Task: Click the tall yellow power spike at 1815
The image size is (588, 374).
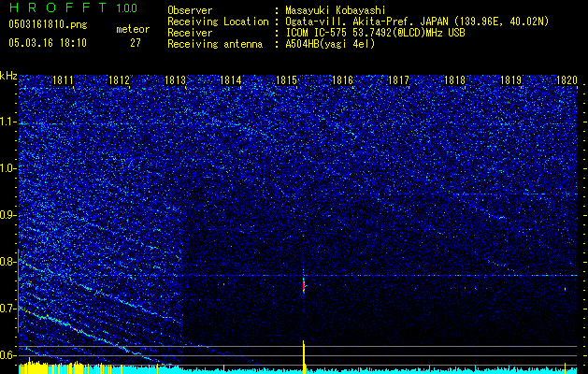Action: click(304, 356)
